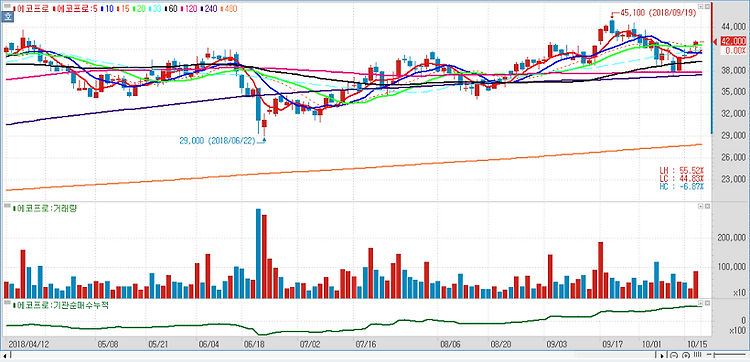Click the scrollbar right arrow at the bottom
The width and height of the screenshot is (750, 362).
point(662,356)
